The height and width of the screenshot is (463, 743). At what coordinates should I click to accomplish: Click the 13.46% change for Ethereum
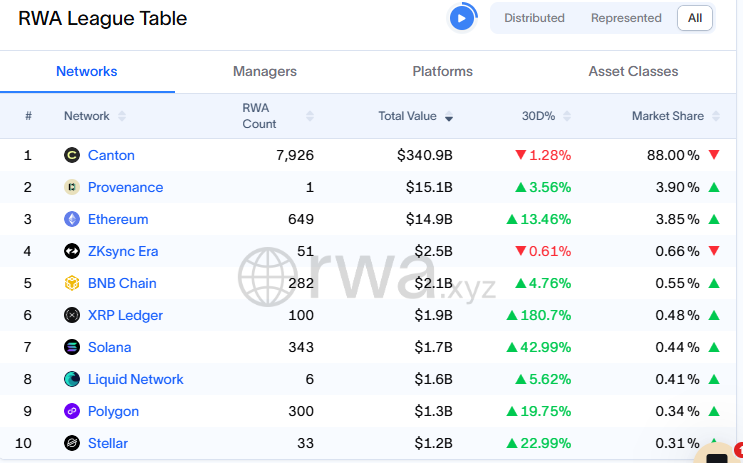539,219
